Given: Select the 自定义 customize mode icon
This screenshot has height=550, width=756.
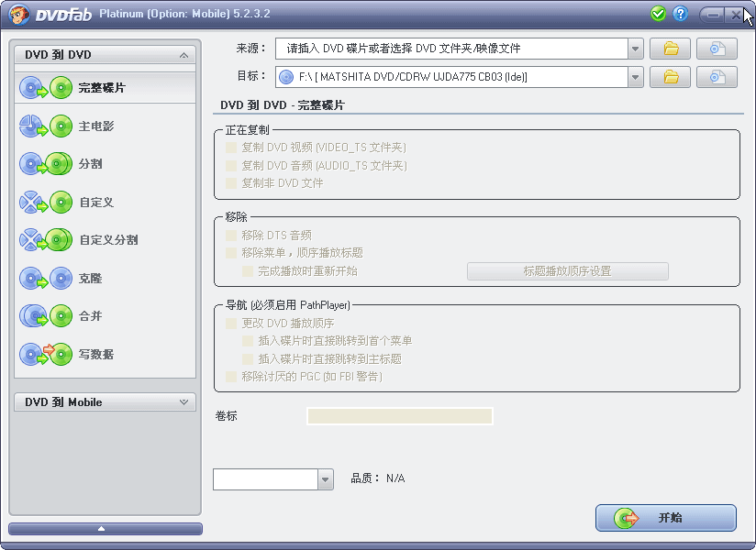Looking at the screenshot, I should (x=46, y=203).
